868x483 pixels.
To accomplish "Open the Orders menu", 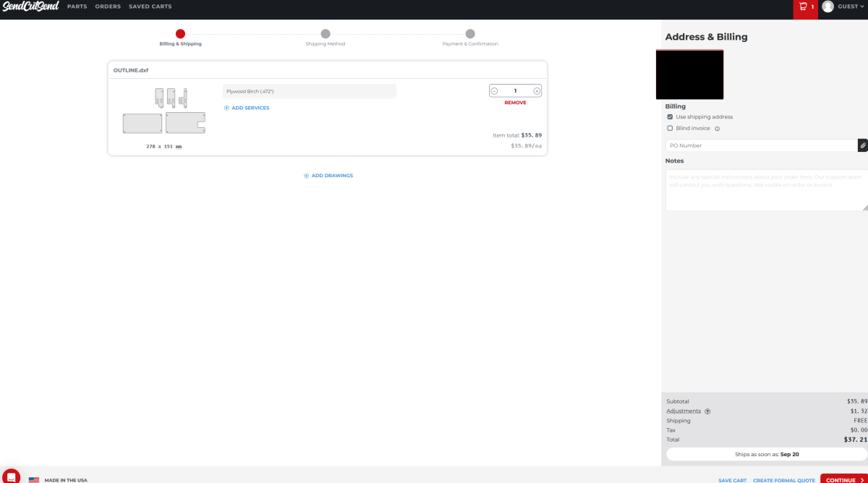I will pos(108,7).
